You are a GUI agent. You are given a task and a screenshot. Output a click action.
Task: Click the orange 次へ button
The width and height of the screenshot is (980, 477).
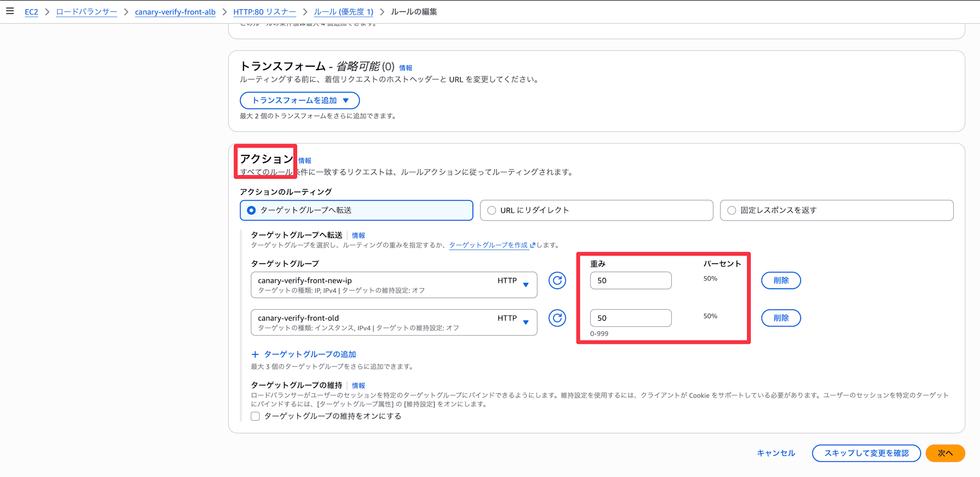click(945, 453)
